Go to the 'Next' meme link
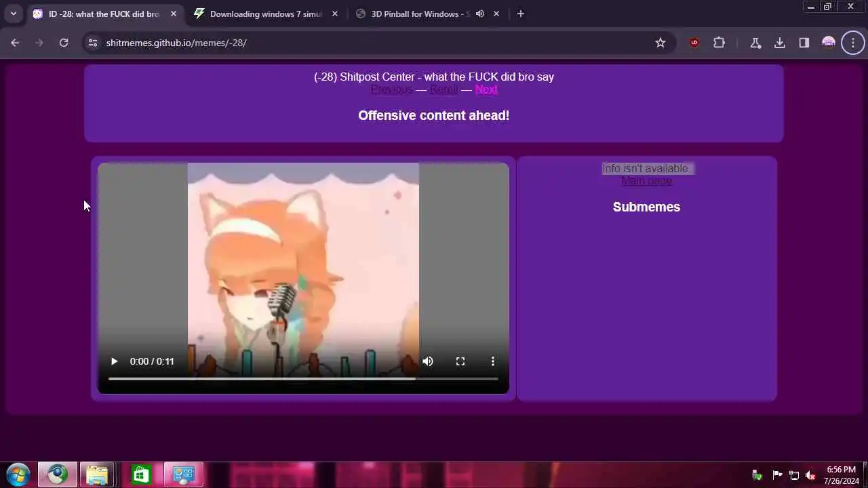This screenshot has width=868, height=488. click(x=486, y=89)
